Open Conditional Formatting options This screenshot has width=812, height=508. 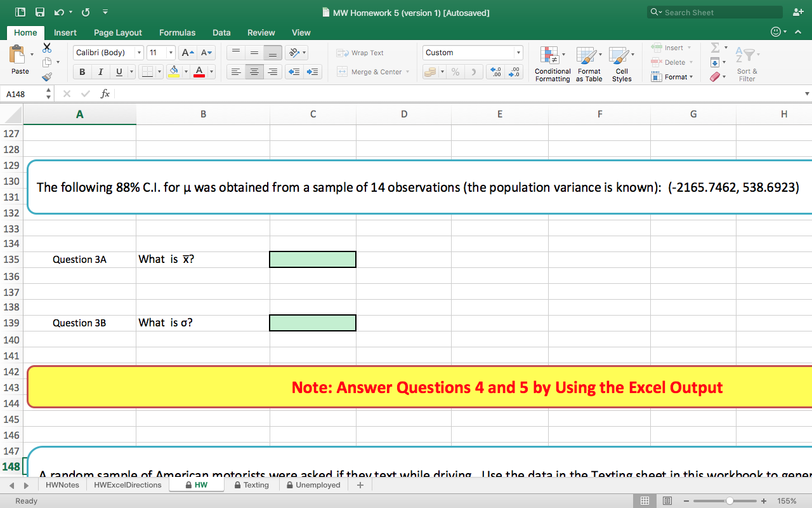tap(552, 63)
